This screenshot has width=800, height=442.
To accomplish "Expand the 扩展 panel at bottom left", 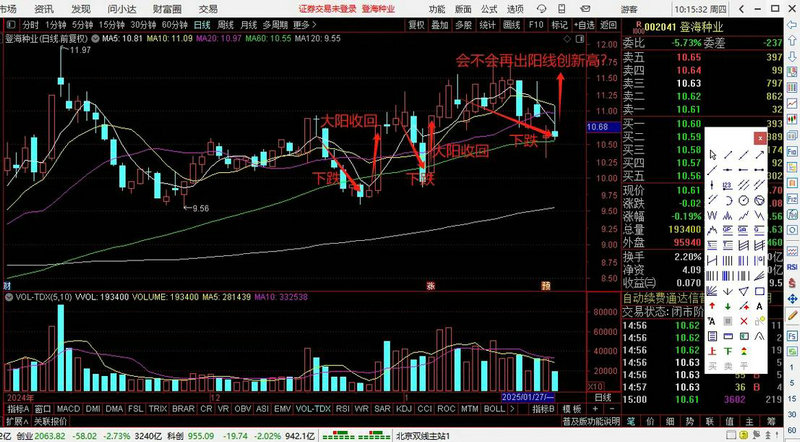I will [x=14, y=423].
